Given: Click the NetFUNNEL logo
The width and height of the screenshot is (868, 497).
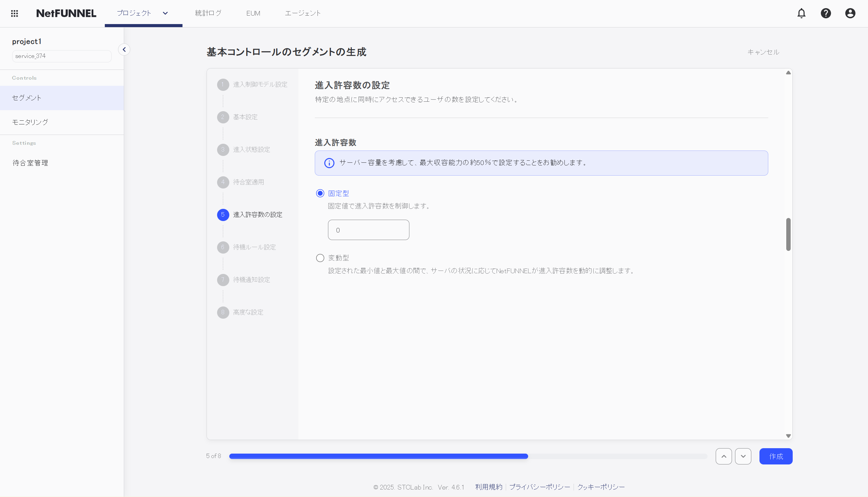Looking at the screenshot, I should (x=66, y=13).
